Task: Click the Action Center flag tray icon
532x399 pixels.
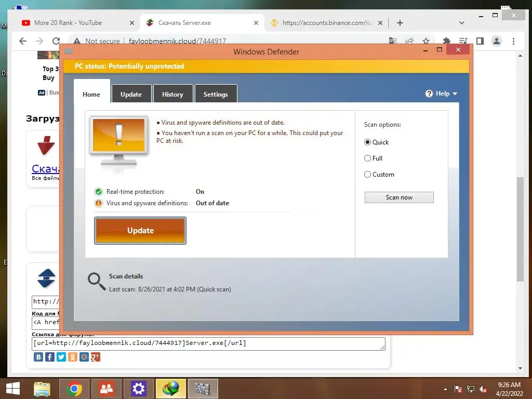Action: [x=458, y=389]
